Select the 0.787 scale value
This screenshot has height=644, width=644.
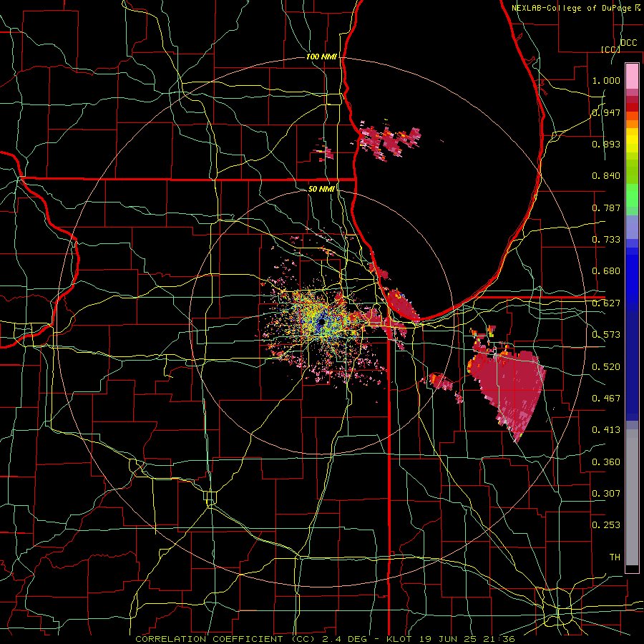[606, 208]
